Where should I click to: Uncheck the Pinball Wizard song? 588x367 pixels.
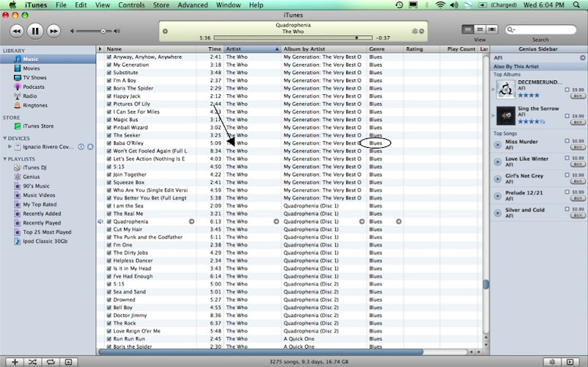pyautogui.click(x=109, y=127)
